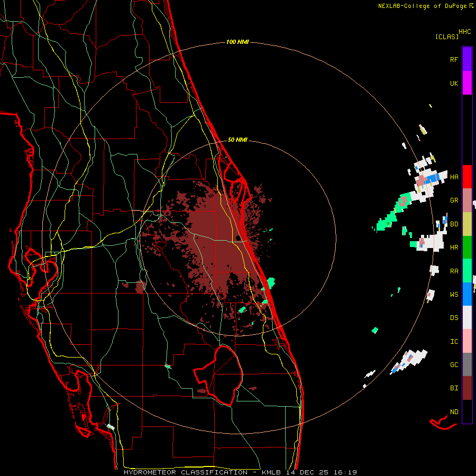This screenshot has width=476, height=476.
Task: Click the 100 NMI range ring label
Action: coord(237,42)
